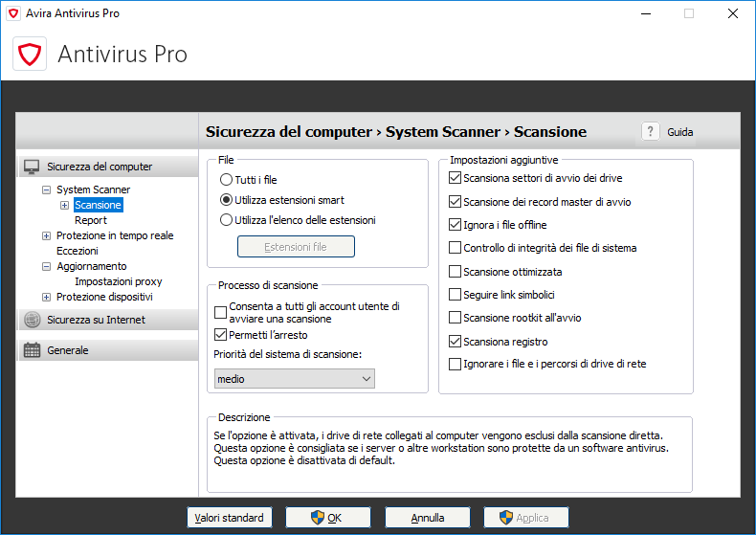Click the question mark Guida help icon
Image resolution: width=756 pixels, height=535 pixels.
click(651, 132)
